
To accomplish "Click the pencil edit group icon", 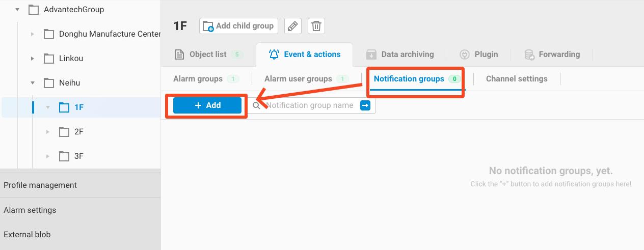I will click(292, 26).
